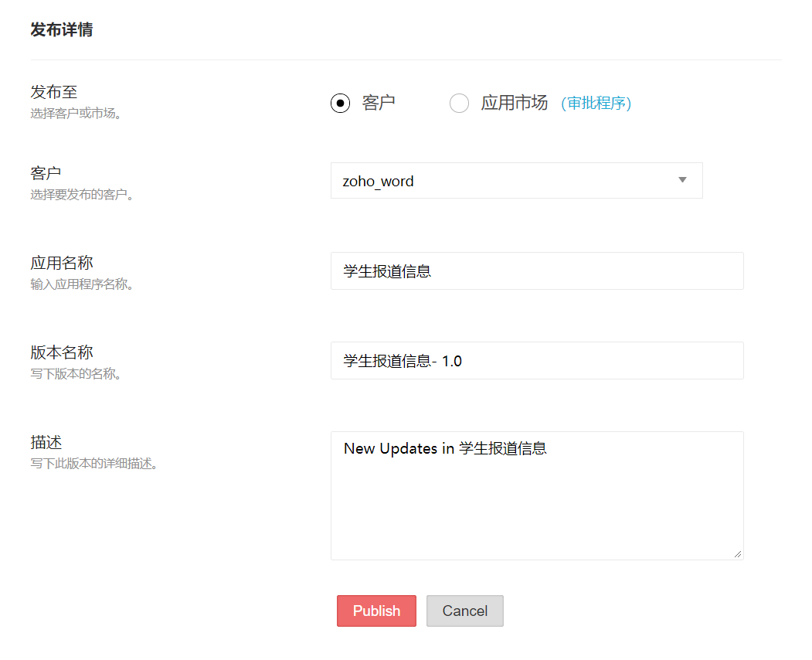Expand the customer dropdown arrow
Image resolution: width=812 pixels, height=660 pixels.
click(682, 180)
